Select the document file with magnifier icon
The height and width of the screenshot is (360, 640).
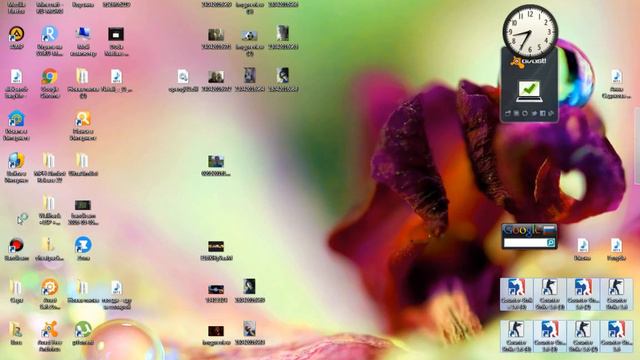[x=183, y=76]
